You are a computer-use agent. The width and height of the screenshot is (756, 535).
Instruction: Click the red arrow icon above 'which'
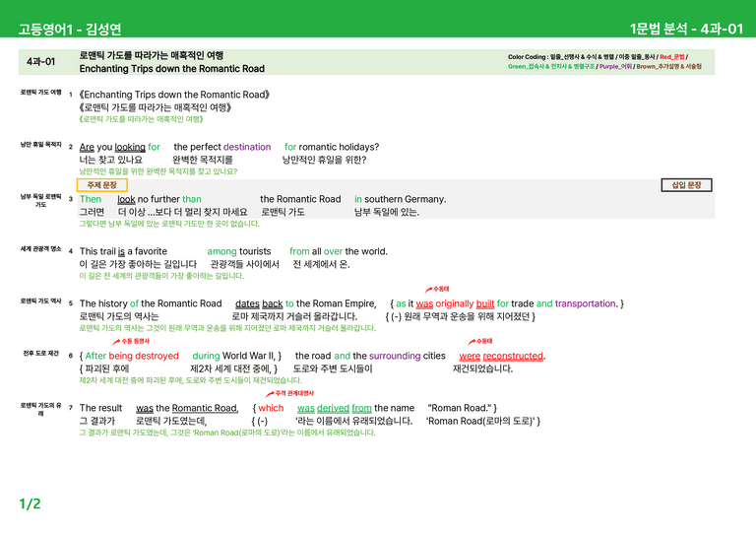270,394
